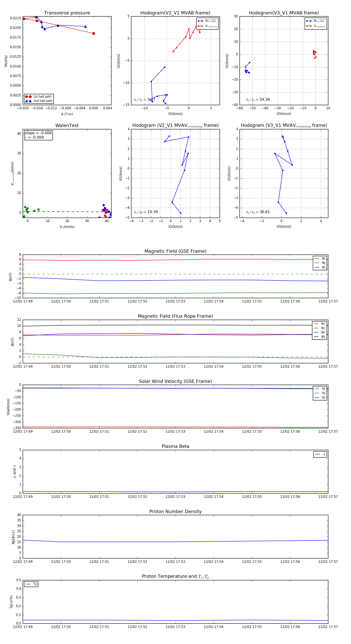Click the 'A (T·m)' x-axis label
The width and height of the screenshot is (351, 644).
pos(67,114)
